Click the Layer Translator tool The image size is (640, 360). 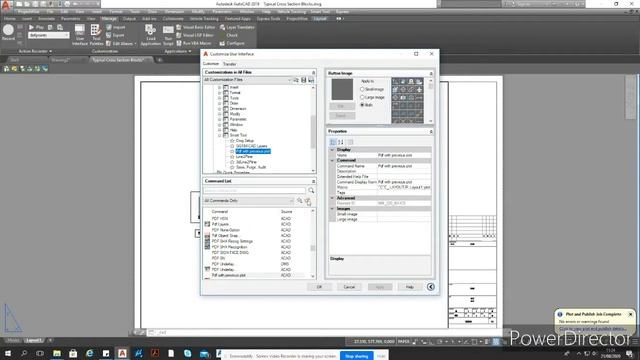tap(237, 27)
